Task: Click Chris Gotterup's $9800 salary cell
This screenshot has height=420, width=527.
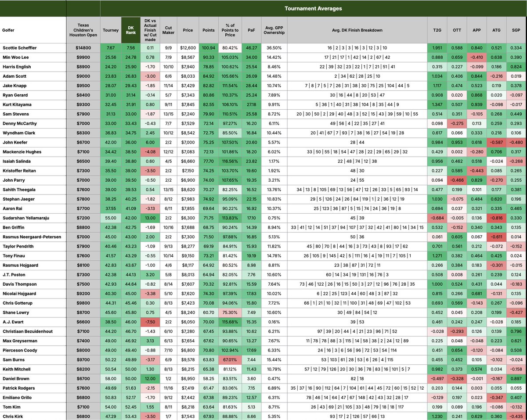Action: coord(83,303)
